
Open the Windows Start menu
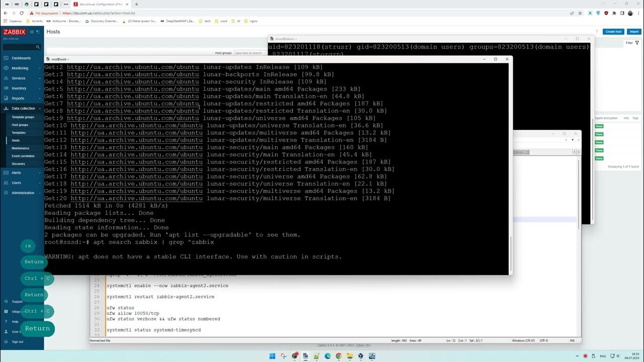tap(272, 356)
